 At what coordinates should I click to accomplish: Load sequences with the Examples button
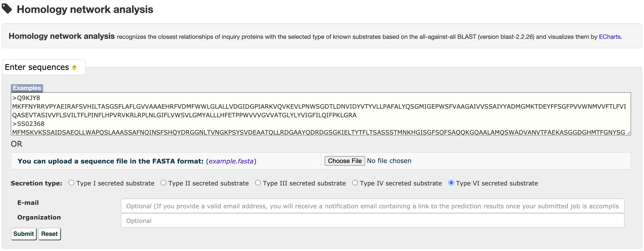click(x=27, y=88)
